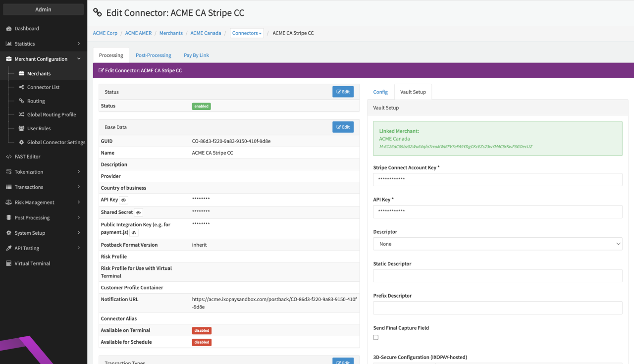Open the Connectors breadcrumb dropdown
634x364 pixels.
click(x=247, y=33)
